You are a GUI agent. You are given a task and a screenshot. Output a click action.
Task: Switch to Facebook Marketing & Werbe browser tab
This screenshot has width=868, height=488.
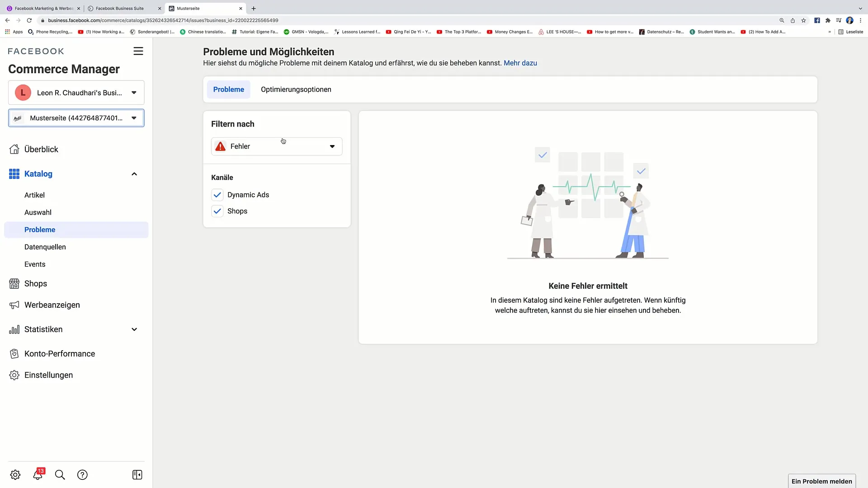44,8
